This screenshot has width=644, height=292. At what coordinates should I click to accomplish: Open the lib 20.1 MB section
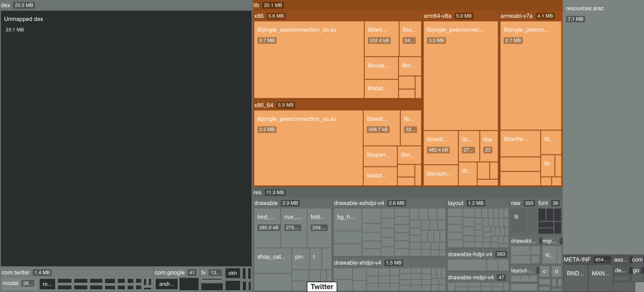tap(257, 5)
